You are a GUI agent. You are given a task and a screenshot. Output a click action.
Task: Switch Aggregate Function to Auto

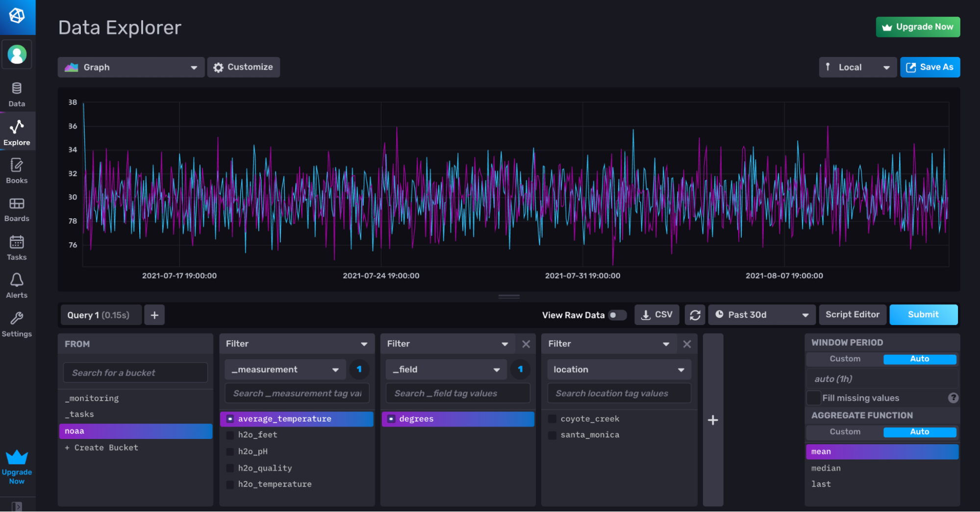[x=920, y=432]
